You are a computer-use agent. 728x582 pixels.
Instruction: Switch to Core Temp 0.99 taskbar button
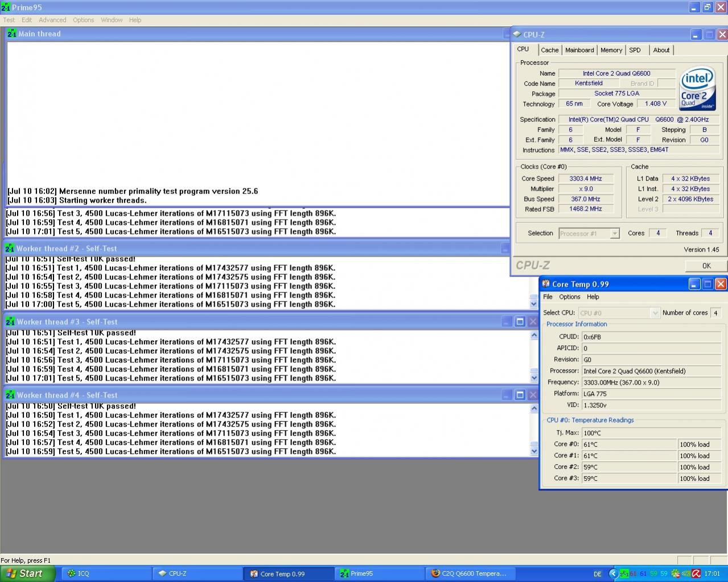pyautogui.click(x=289, y=573)
